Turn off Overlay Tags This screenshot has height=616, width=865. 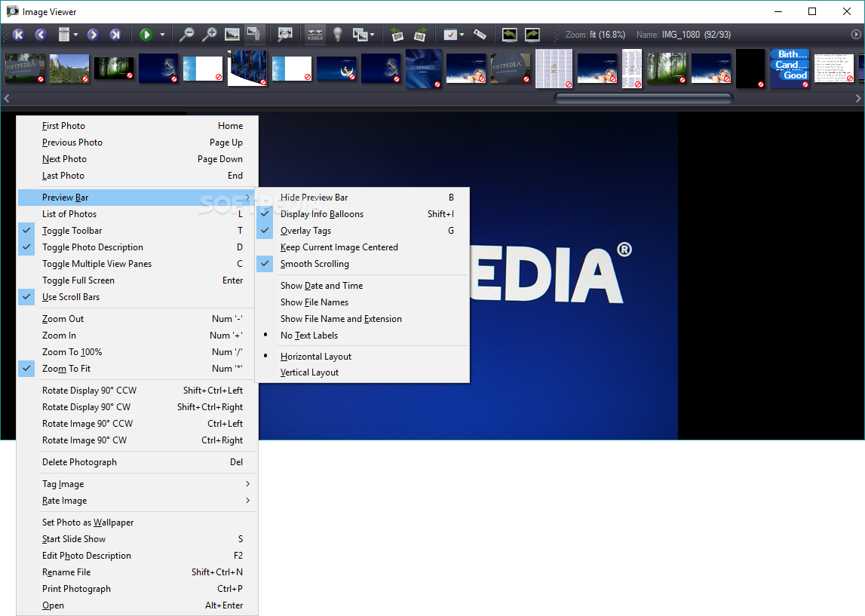point(362,231)
